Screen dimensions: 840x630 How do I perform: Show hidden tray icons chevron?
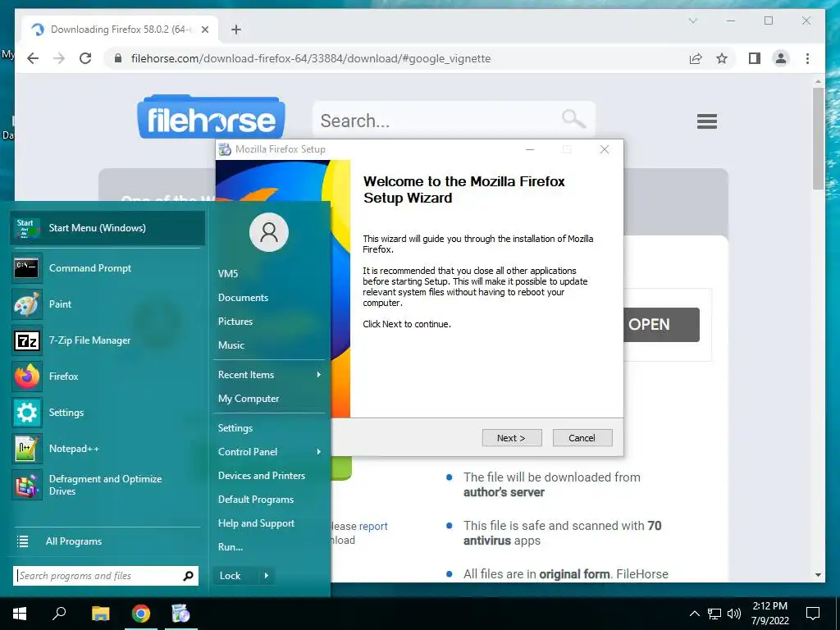(694, 614)
